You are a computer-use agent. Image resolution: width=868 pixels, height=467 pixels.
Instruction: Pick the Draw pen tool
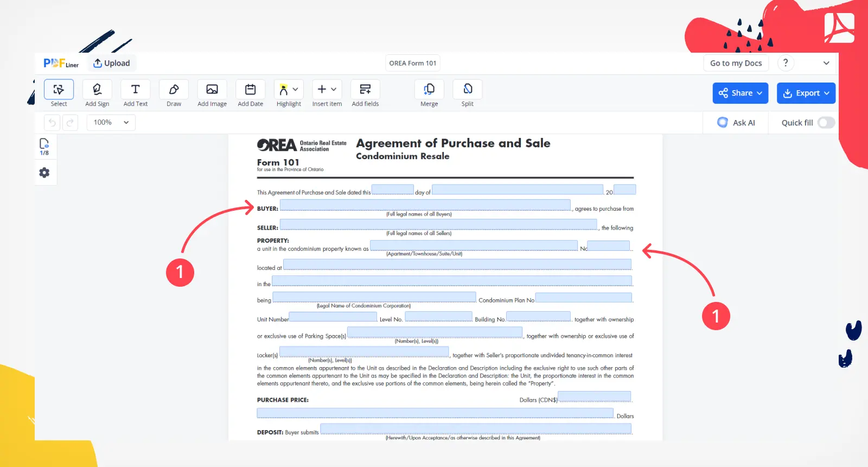(x=174, y=89)
